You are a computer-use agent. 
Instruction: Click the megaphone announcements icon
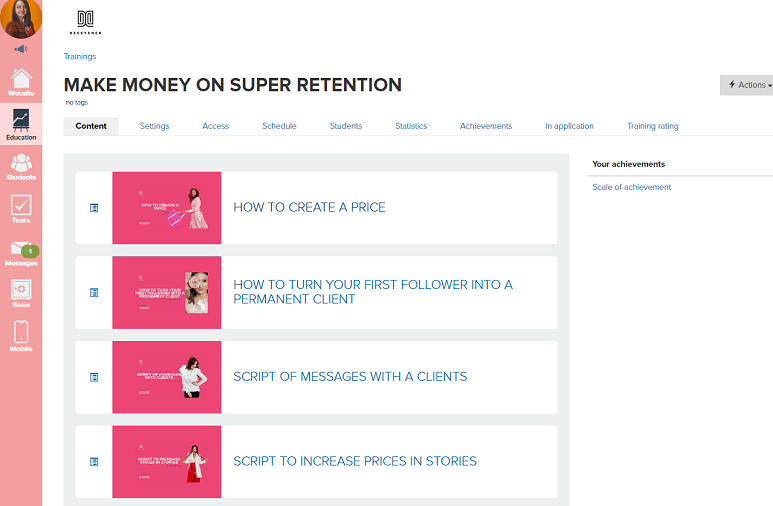21,49
